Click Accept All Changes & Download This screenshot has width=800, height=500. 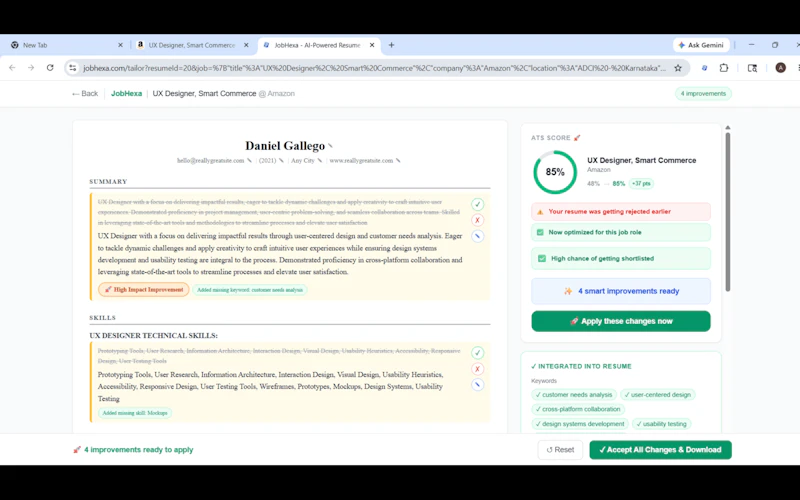coord(660,449)
